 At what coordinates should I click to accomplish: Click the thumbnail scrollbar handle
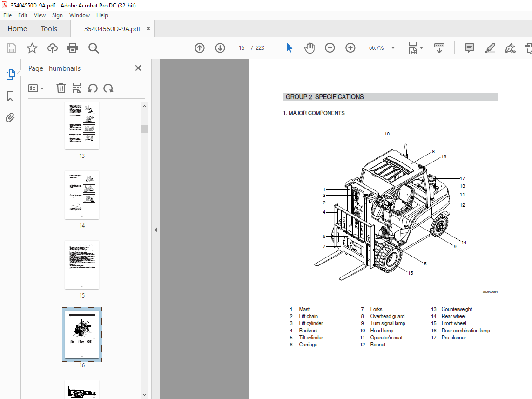[x=145, y=129]
